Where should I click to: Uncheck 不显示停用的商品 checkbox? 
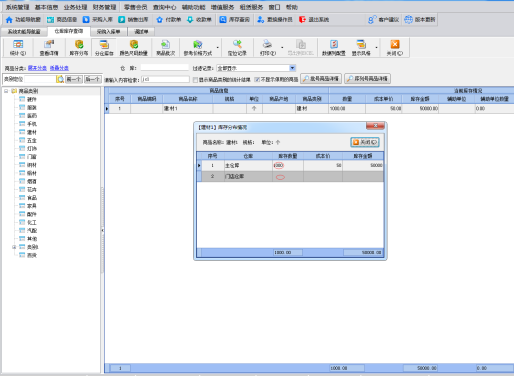click(257, 80)
